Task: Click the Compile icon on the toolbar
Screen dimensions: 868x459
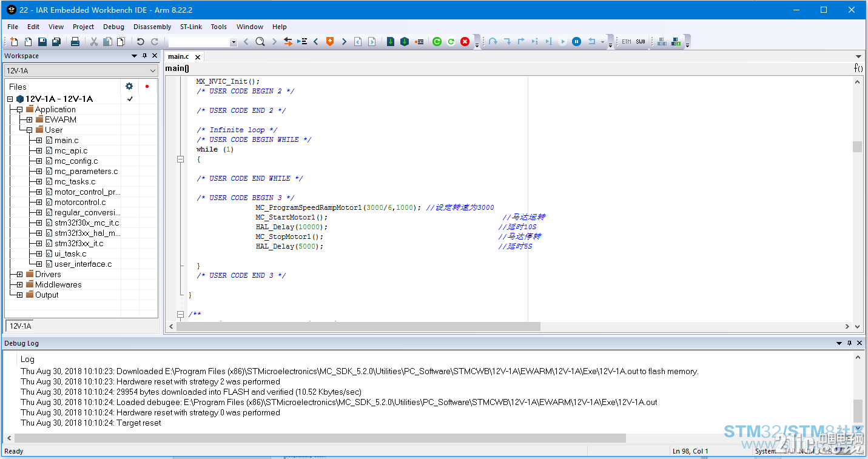Action: pyautogui.click(x=662, y=42)
